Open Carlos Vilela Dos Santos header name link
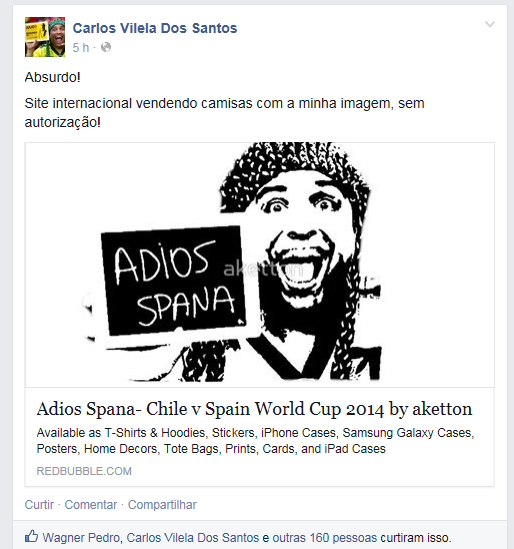Viewport: 514px width, 549px height. pos(155,28)
